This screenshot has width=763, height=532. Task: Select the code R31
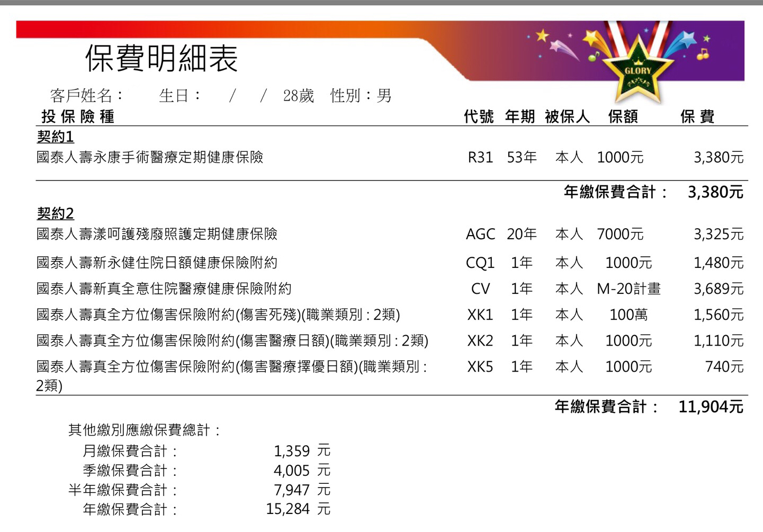tap(480, 157)
